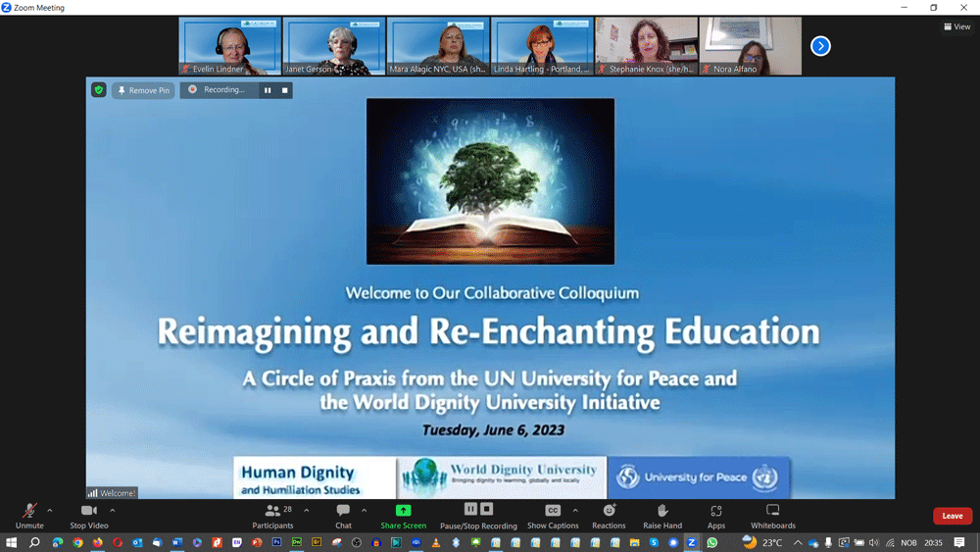
Task: Stop recording in the bottom toolbar
Action: [487, 509]
